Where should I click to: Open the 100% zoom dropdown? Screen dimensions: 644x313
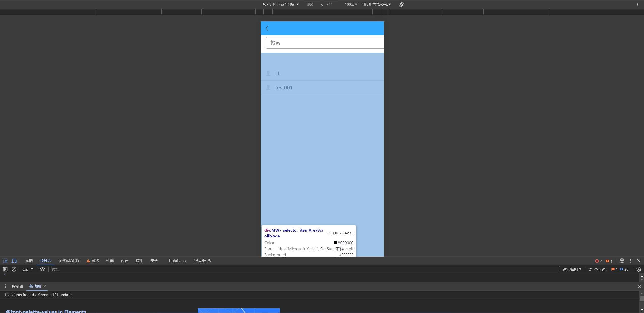(351, 5)
